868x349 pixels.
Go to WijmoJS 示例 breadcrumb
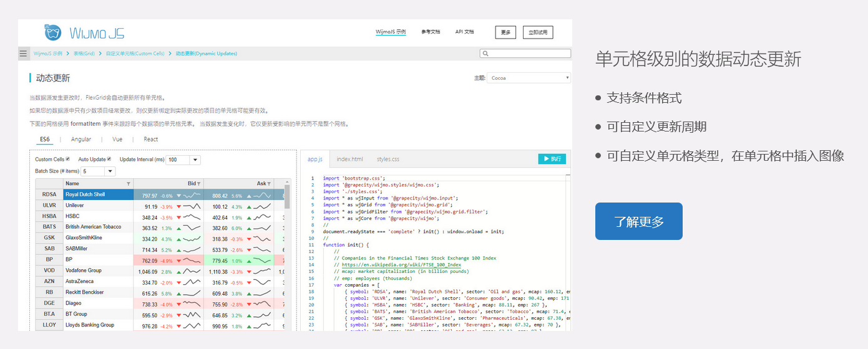coord(48,54)
